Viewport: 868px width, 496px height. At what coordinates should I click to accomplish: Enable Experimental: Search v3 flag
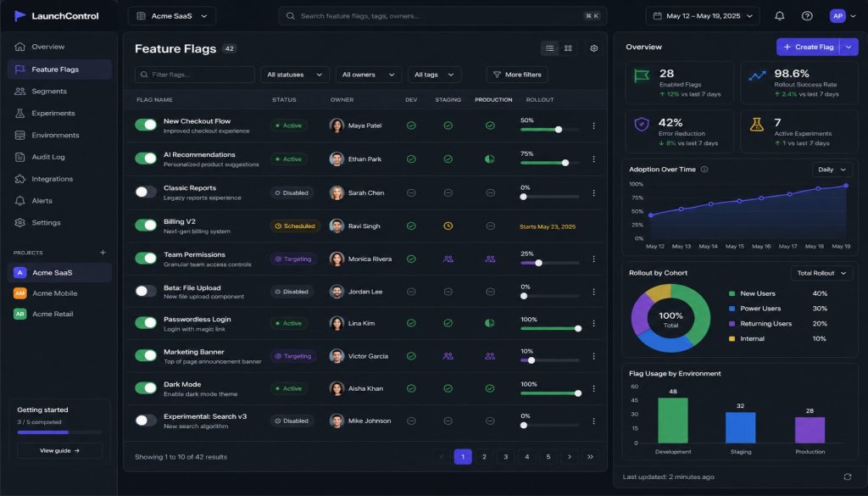pos(146,421)
